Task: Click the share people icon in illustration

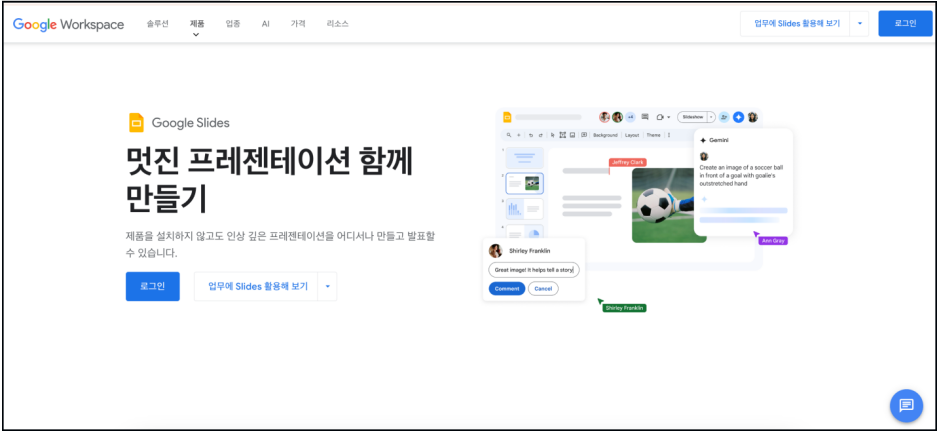Action: (724, 117)
